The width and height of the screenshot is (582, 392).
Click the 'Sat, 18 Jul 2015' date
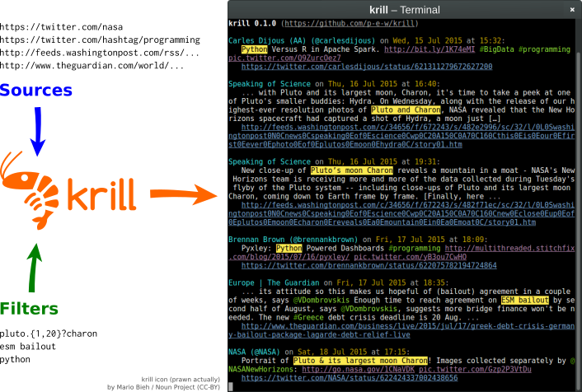click(x=332, y=352)
